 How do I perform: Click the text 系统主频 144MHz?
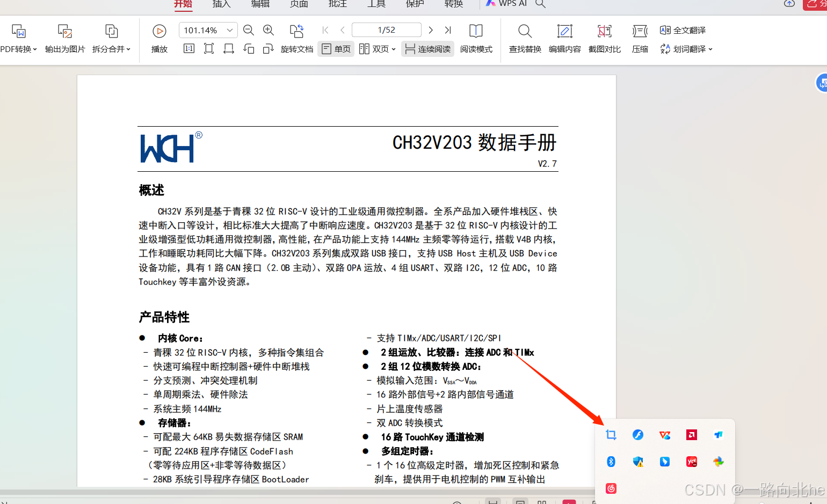pyautogui.click(x=187, y=409)
